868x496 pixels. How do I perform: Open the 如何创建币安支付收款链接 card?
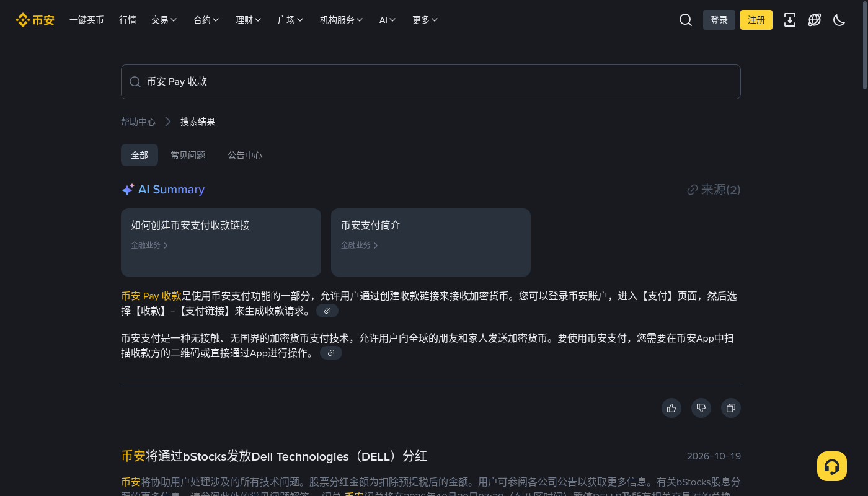(x=221, y=242)
